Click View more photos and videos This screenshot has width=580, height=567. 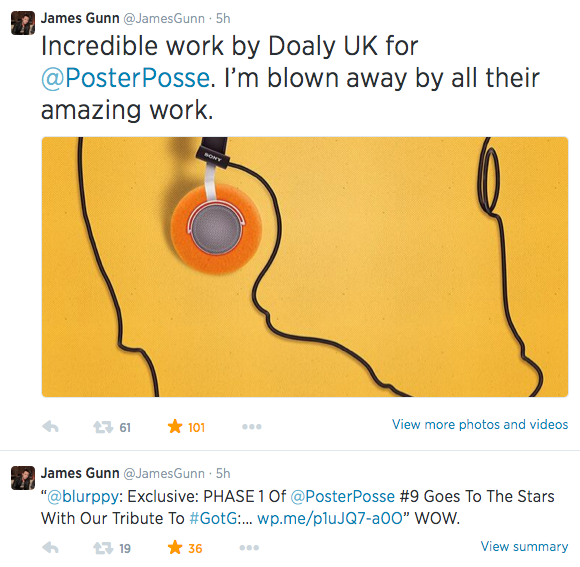coord(480,424)
